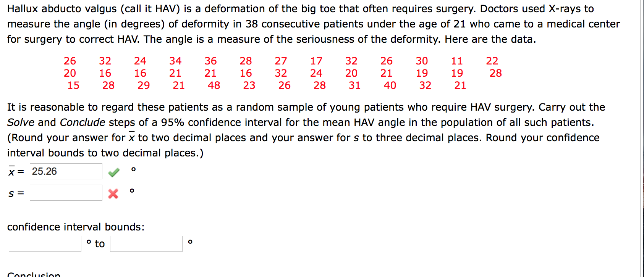Click the degree symbol after upper bound box

[x=190, y=242]
